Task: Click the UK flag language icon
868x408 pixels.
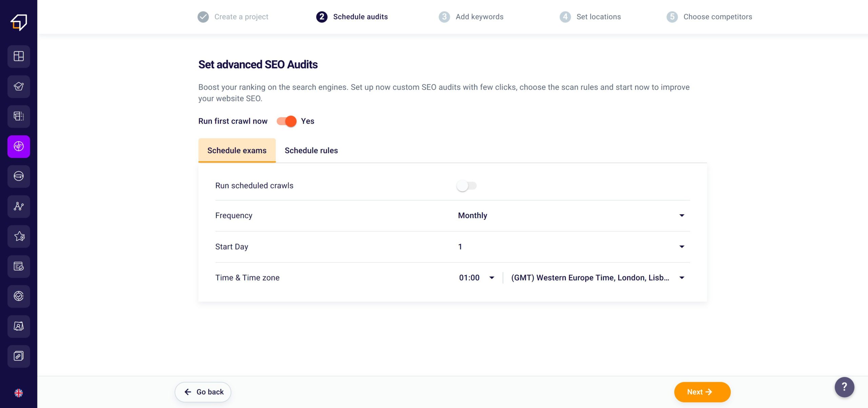Action: point(19,393)
